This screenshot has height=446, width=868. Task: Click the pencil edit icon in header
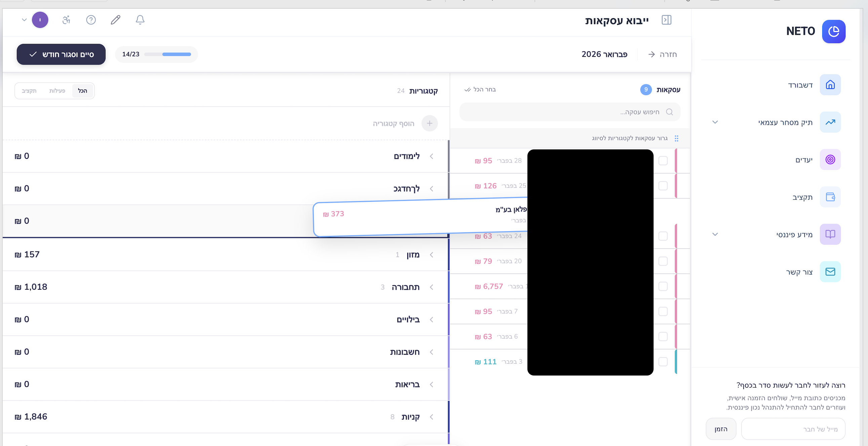[116, 20]
